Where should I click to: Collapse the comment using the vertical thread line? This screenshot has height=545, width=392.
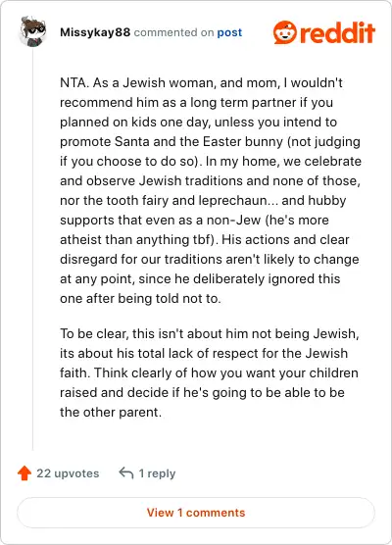coord(32,250)
